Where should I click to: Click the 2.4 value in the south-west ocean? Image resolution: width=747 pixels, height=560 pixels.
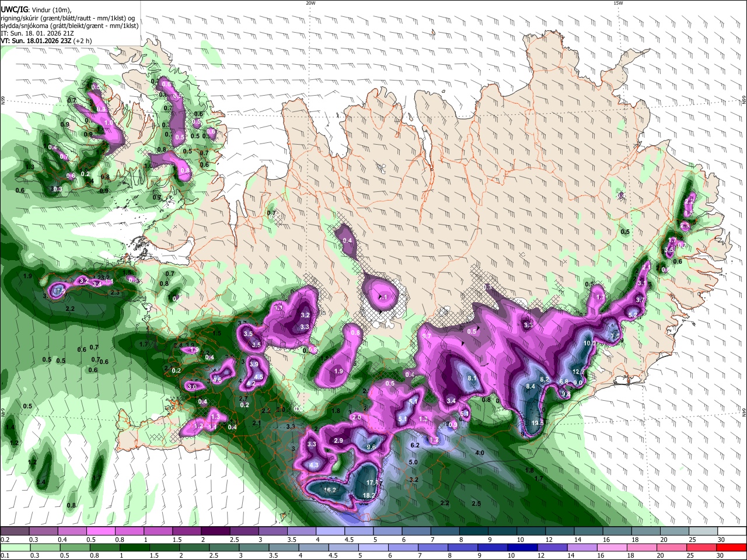[41, 482]
